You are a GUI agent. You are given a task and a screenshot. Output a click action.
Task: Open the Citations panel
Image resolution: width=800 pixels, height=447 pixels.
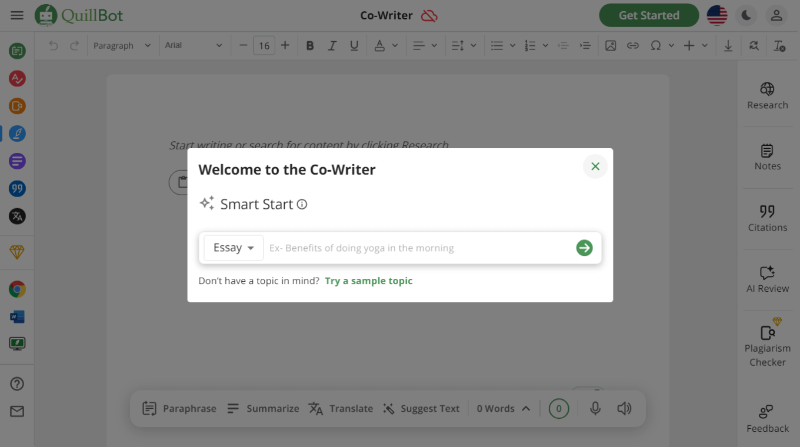[767, 218]
